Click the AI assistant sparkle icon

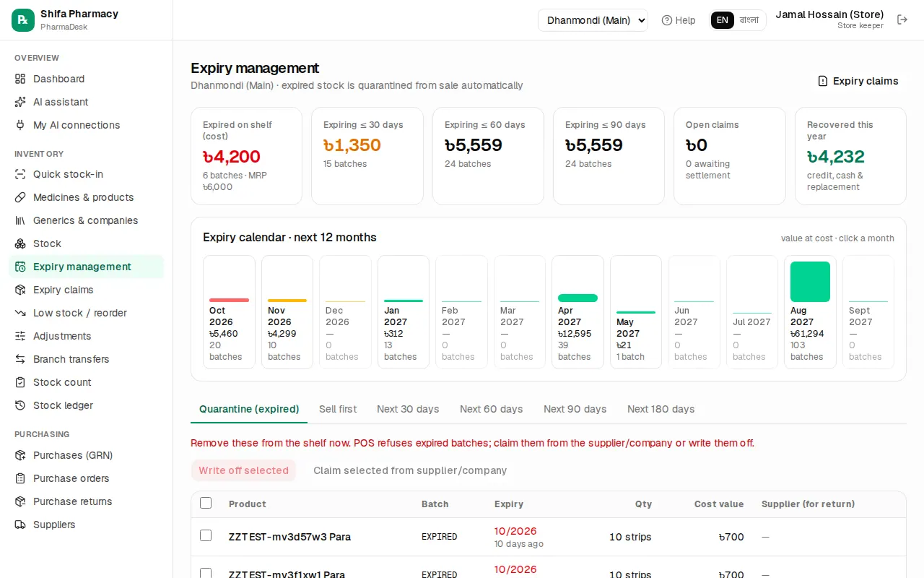point(20,102)
